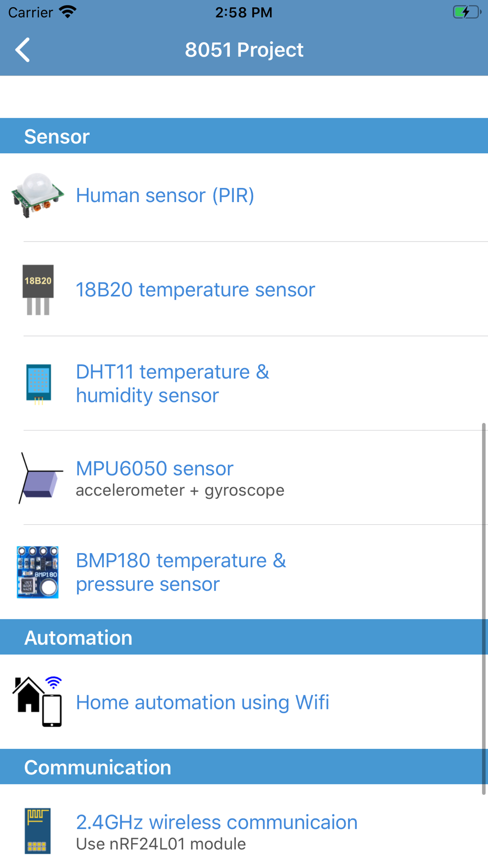Image resolution: width=488 pixels, height=868 pixels.
Task: Tap the MPU6050 3D axis icon
Action: pyautogui.click(x=41, y=478)
